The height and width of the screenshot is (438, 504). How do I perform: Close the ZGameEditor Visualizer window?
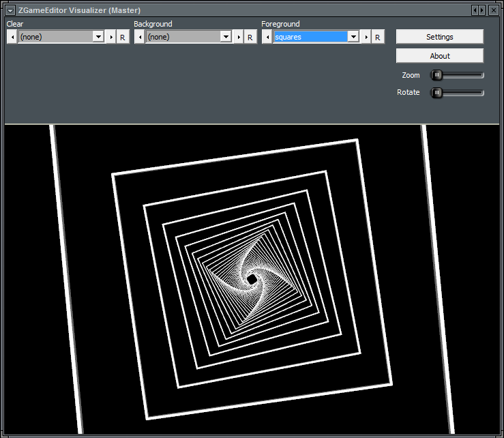tap(493, 10)
